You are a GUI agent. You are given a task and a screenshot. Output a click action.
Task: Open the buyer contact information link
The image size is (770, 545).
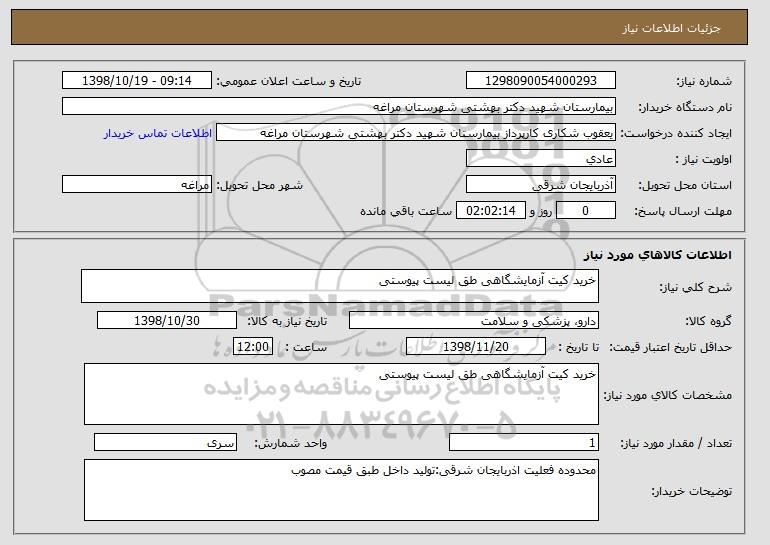[158, 134]
